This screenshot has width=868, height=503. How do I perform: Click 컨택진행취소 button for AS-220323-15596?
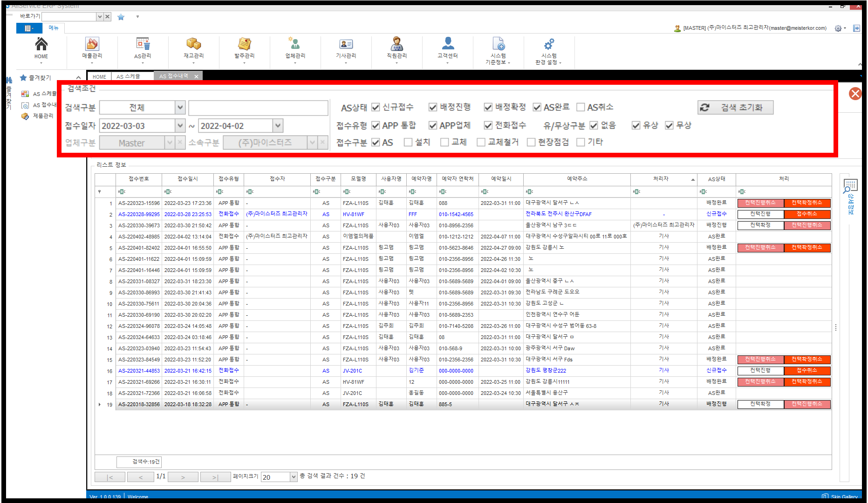[x=760, y=203]
